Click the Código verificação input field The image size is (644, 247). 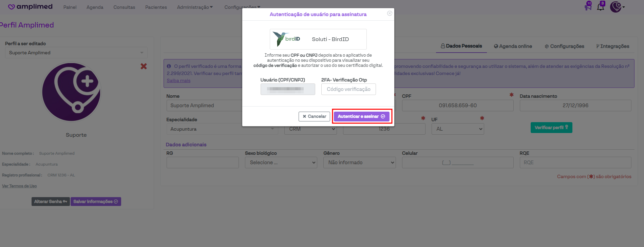tap(348, 89)
